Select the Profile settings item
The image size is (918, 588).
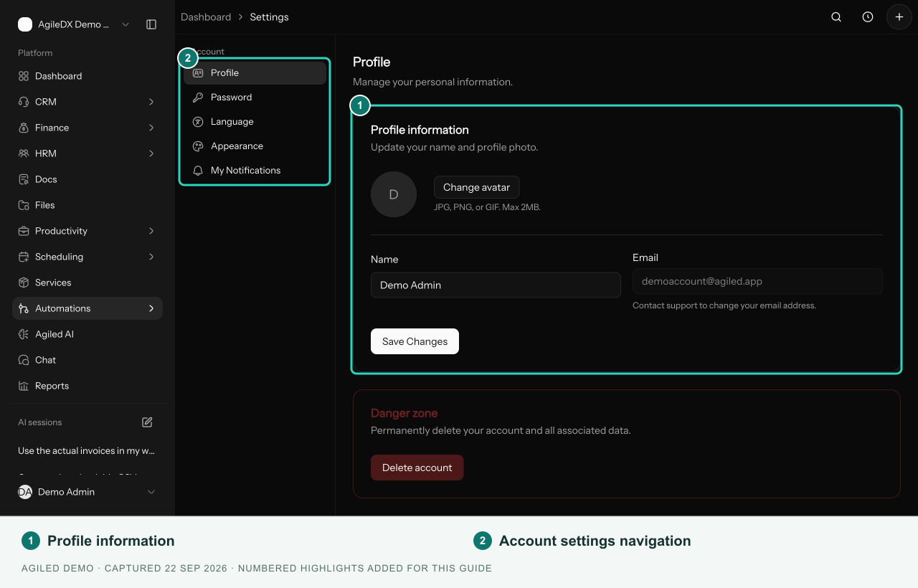pos(255,73)
